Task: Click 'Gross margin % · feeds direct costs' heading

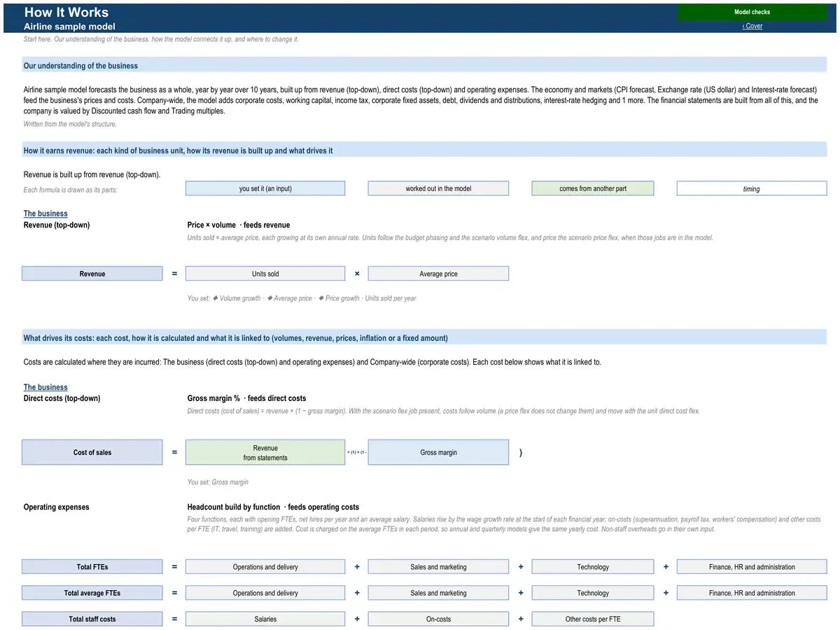Action: (x=247, y=398)
